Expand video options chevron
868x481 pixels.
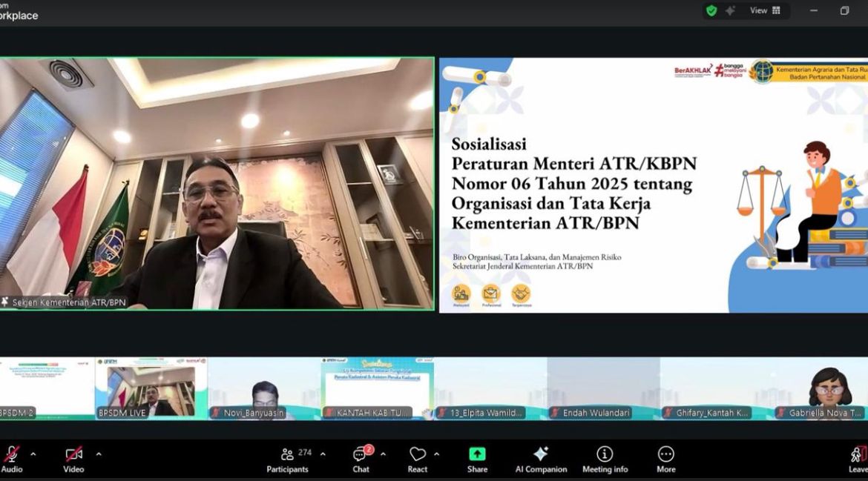[x=99, y=454]
